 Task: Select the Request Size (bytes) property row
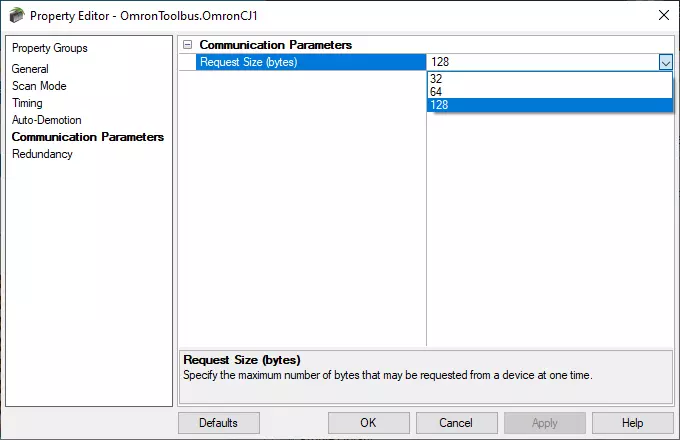coord(311,62)
